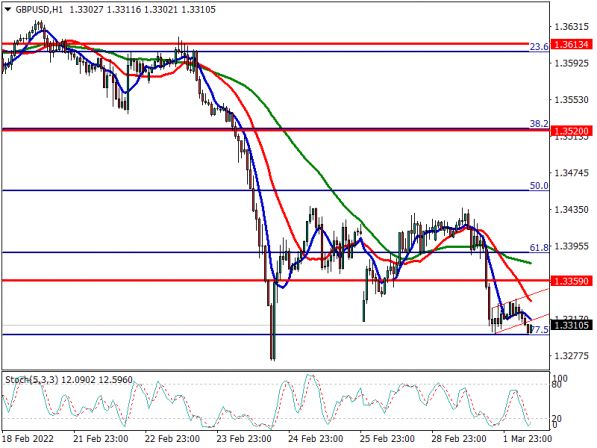Click the 18 Feb 2022 date marker
The height and width of the screenshot is (448, 597).
(29, 438)
